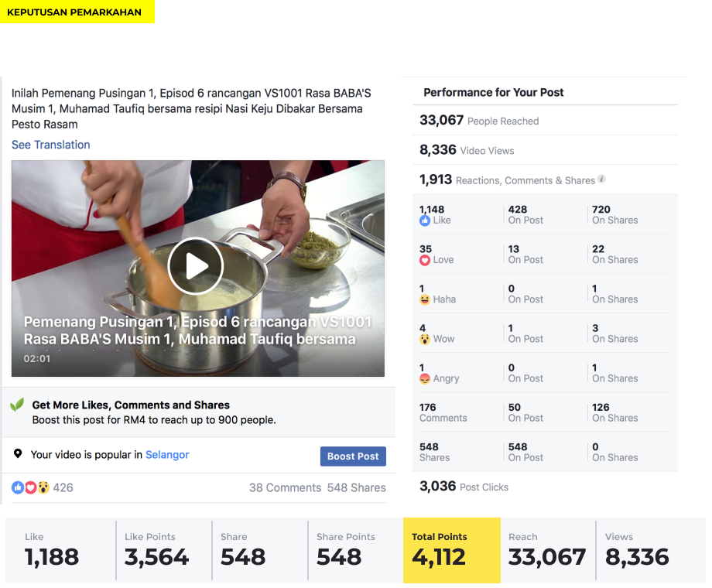712x588 pixels.
Task: Click the highlighted Total Points 4,112 box
Action: click(x=452, y=550)
